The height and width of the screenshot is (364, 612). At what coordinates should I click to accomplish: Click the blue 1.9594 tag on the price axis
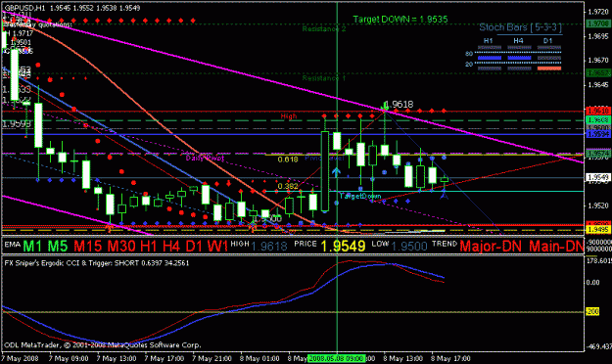pos(598,134)
